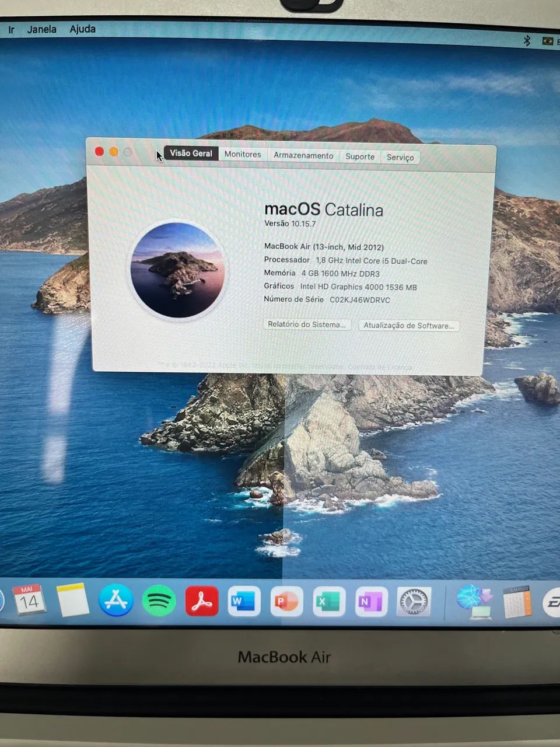Click the 1,8 GHz Intel Core i5 processor value

tap(372, 261)
